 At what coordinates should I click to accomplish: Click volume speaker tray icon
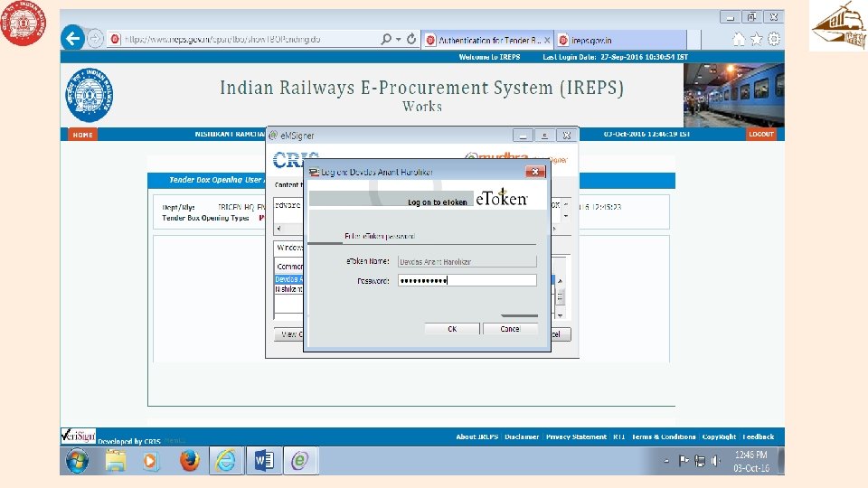coord(716,461)
